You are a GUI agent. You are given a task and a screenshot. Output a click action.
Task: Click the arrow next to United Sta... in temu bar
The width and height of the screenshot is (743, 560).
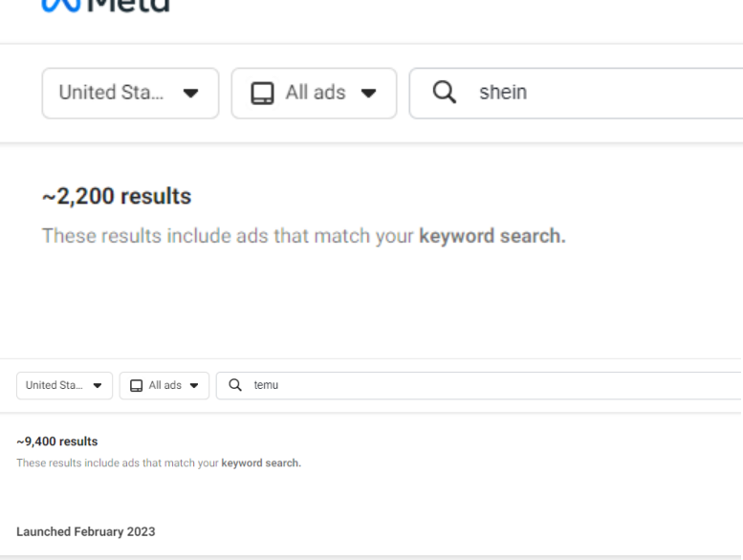(x=98, y=386)
